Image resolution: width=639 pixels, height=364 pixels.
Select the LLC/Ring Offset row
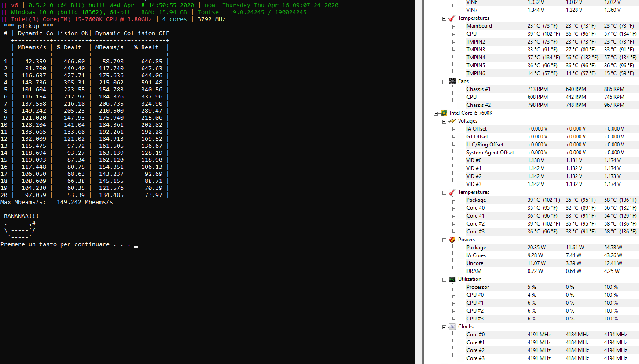[552, 145]
